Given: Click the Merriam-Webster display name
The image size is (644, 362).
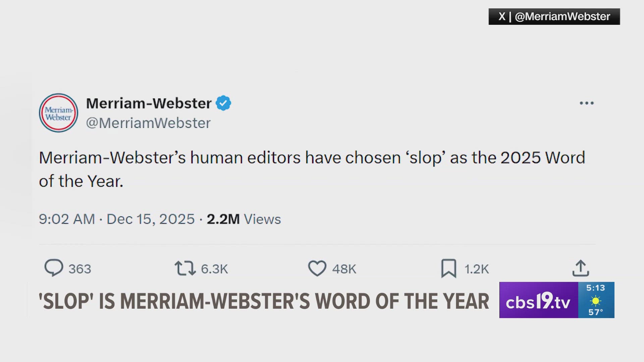Looking at the screenshot, I should coord(149,103).
